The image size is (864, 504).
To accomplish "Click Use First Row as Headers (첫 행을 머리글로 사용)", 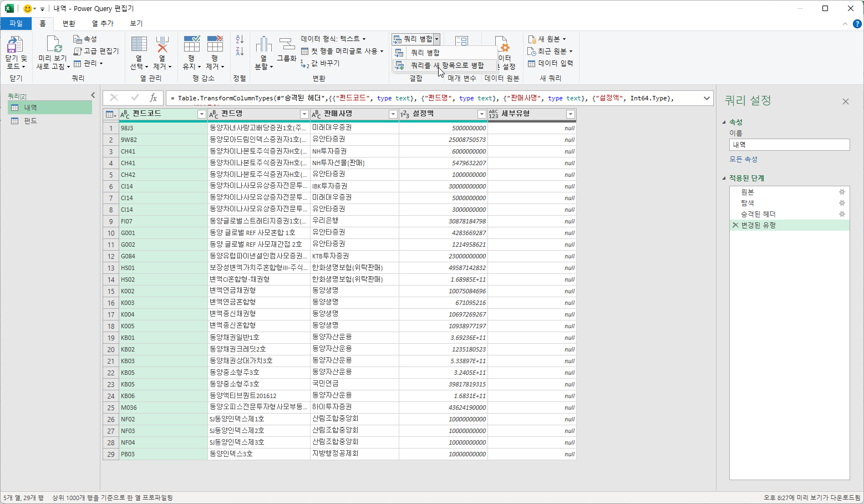I will pos(342,51).
